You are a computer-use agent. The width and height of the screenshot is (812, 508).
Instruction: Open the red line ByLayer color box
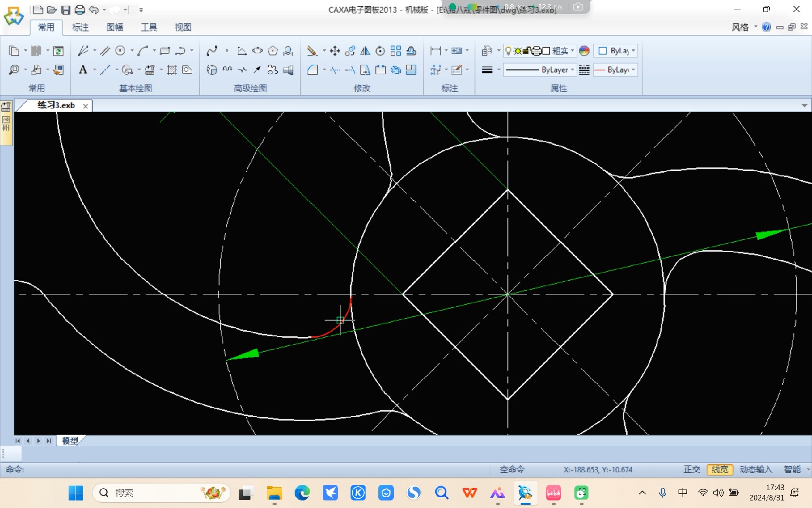pos(616,70)
